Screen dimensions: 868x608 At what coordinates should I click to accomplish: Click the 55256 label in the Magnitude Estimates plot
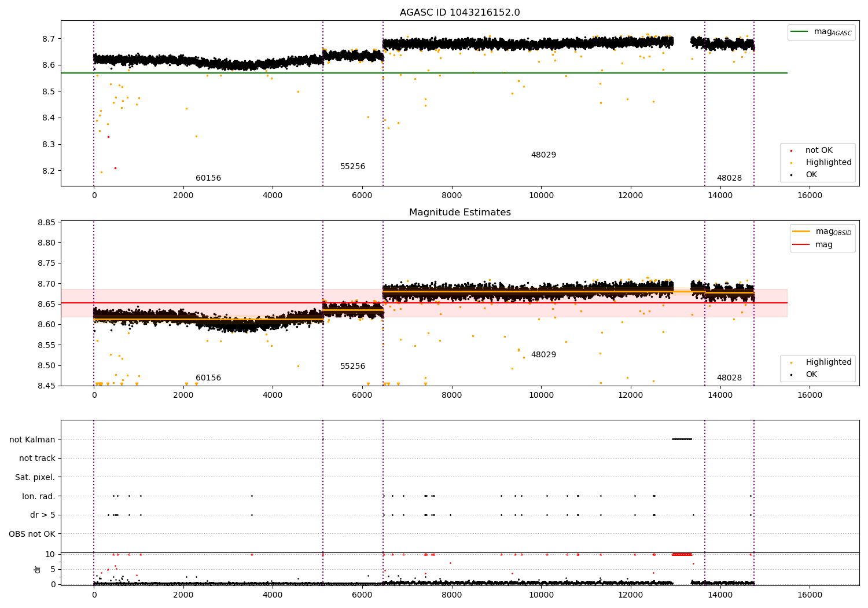352,367
